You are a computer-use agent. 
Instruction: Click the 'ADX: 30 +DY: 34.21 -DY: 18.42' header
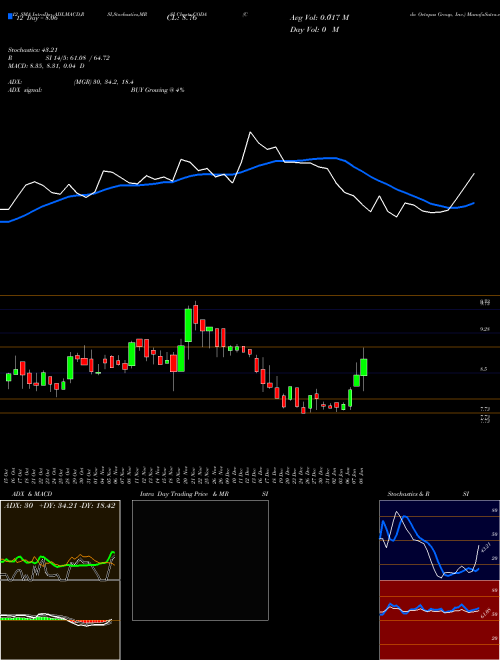(59, 506)
